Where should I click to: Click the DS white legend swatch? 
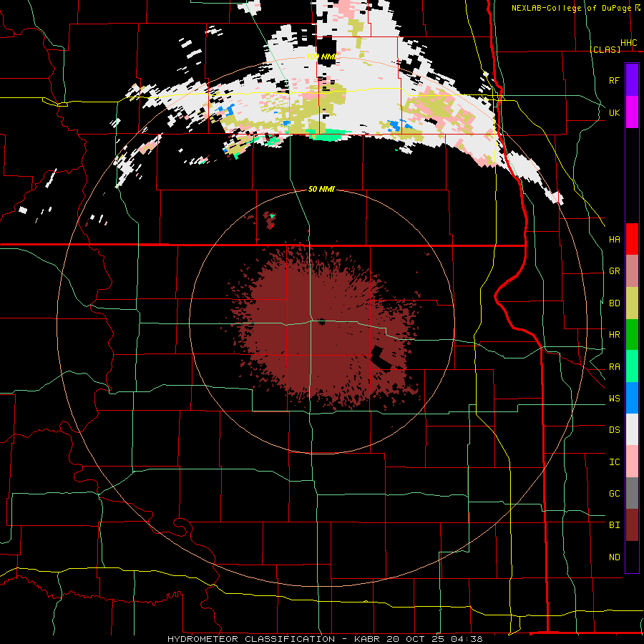point(632,429)
